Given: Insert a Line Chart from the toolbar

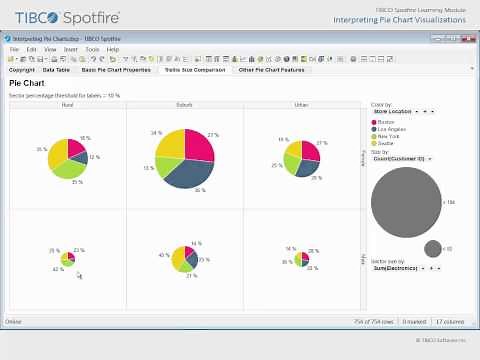Looking at the screenshot, I should coord(243,59).
